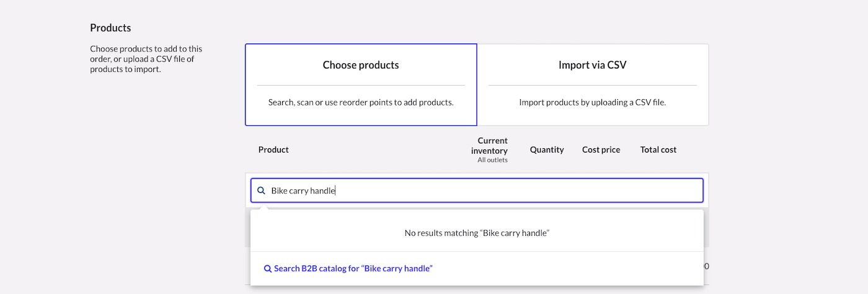Click the Products section heading
868x294 pixels.
[x=110, y=28]
